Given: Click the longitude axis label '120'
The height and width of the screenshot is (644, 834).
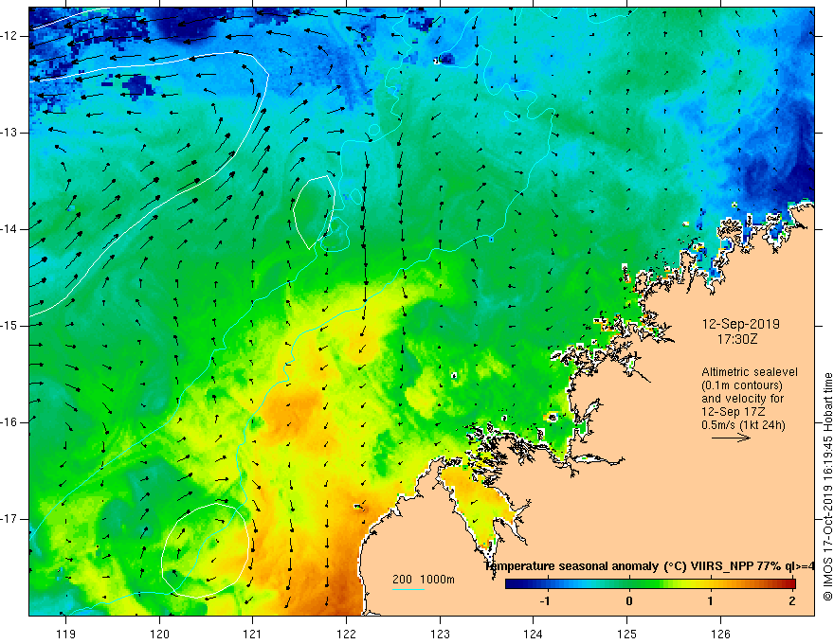Looking at the screenshot, I should click(159, 634).
